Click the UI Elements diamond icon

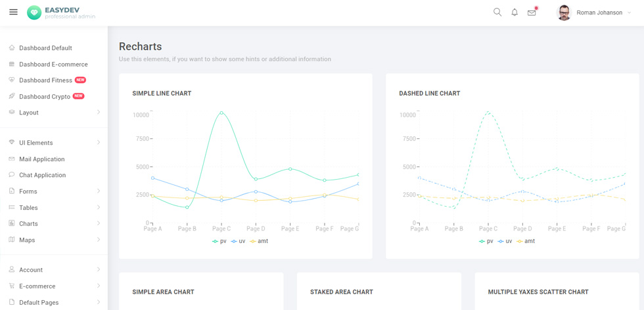(x=12, y=143)
